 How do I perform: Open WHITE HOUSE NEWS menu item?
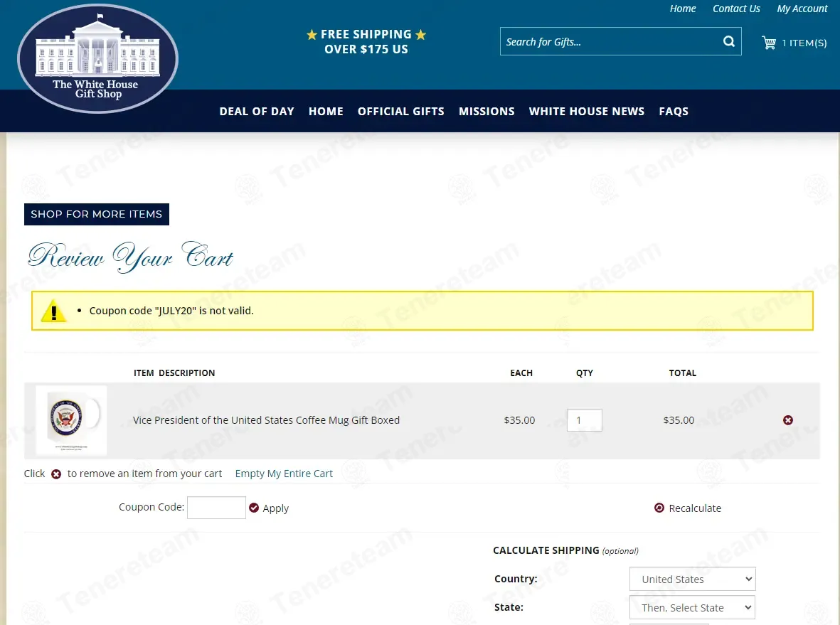[x=587, y=112]
